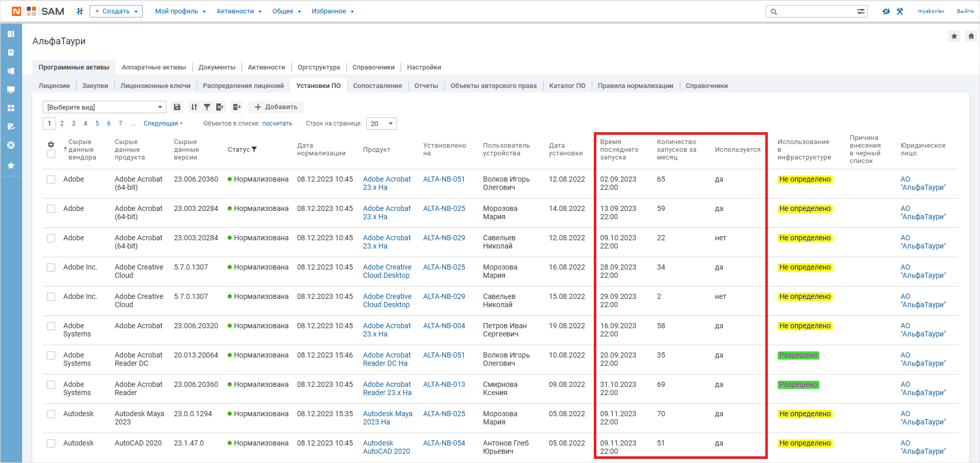Open the Autodesk Maya 2023 Ha product link
980x463 pixels.
pyautogui.click(x=388, y=418)
